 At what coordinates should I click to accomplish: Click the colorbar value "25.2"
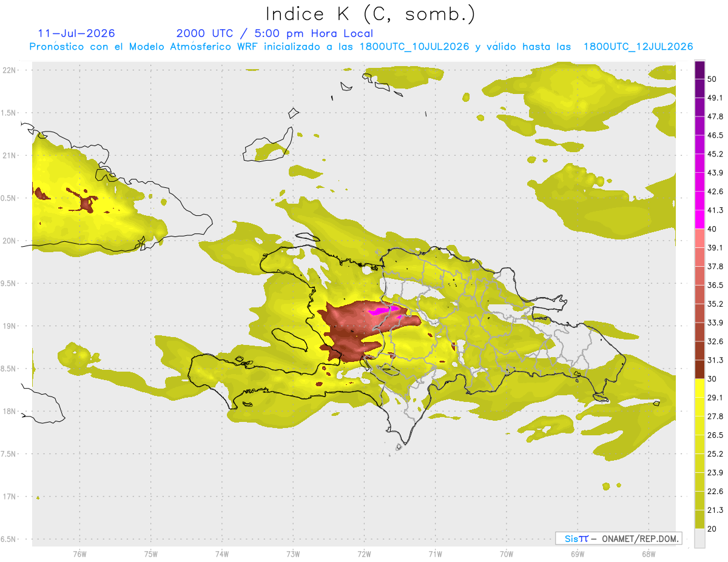[715, 453]
